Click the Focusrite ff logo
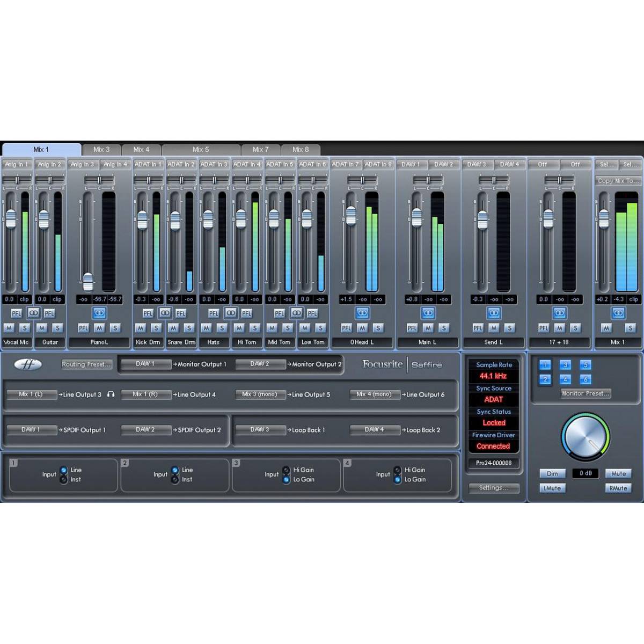Viewport: 644px width, 644px height. click(28, 364)
